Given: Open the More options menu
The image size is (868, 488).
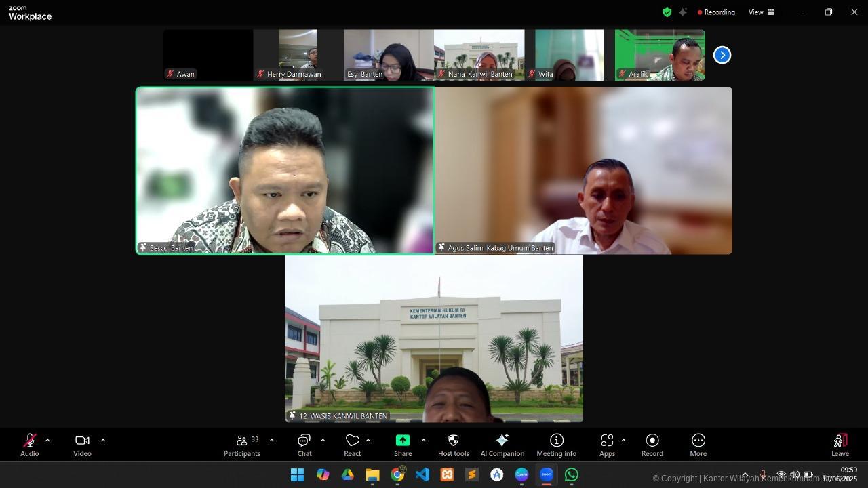Looking at the screenshot, I should (x=698, y=444).
